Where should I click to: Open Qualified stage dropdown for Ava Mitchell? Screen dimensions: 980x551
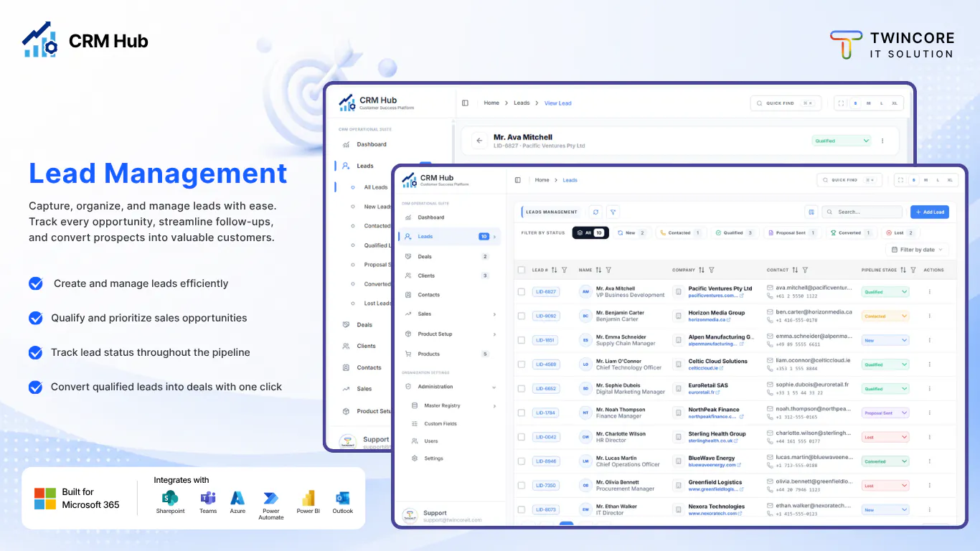coord(885,292)
